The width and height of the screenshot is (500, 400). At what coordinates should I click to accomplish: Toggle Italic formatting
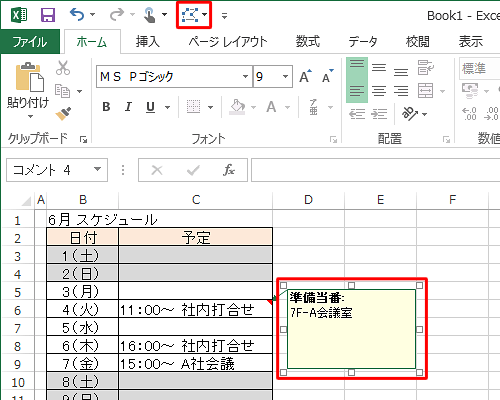(x=128, y=107)
